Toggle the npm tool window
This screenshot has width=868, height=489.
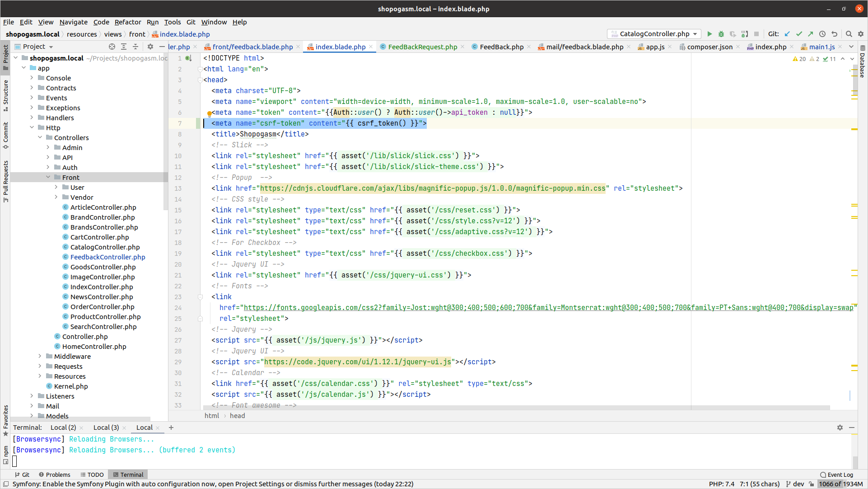(x=5, y=455)
